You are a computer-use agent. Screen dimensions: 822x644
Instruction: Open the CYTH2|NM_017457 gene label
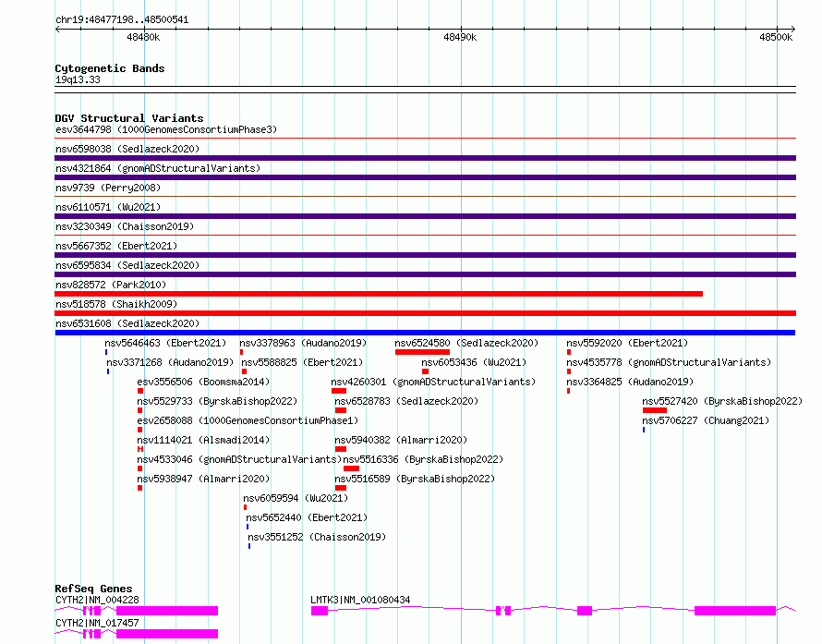click(x=97, y=623)
